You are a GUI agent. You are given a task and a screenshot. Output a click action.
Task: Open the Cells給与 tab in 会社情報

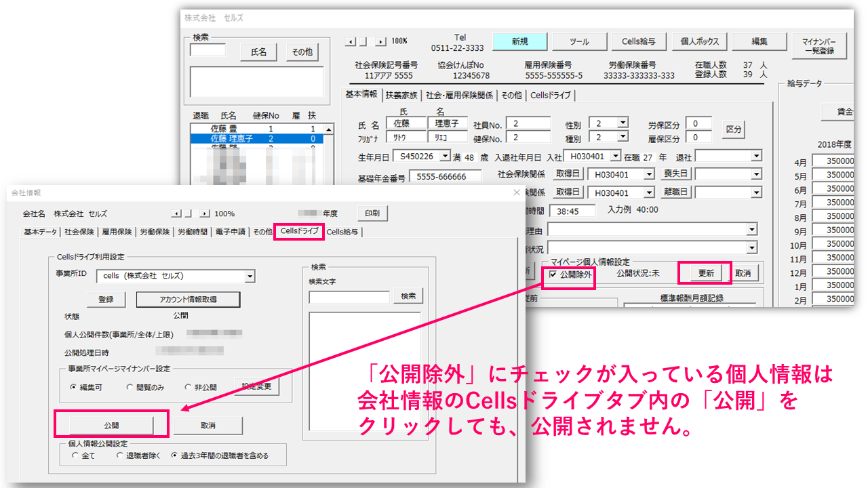[x=344, y=232]
